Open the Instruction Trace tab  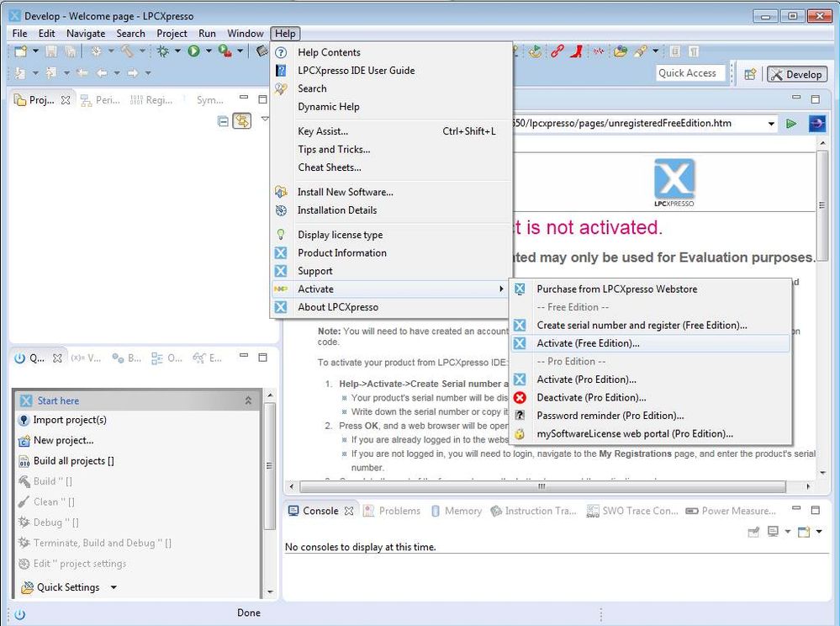tap(534, 511)
